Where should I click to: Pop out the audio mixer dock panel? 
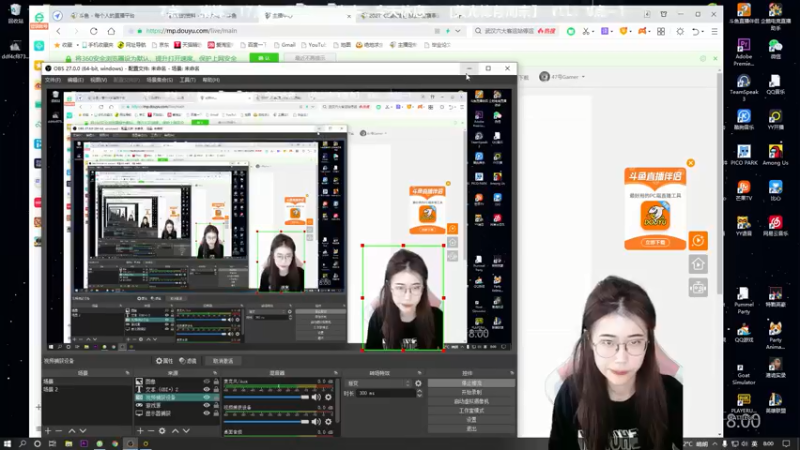point(336,373)
